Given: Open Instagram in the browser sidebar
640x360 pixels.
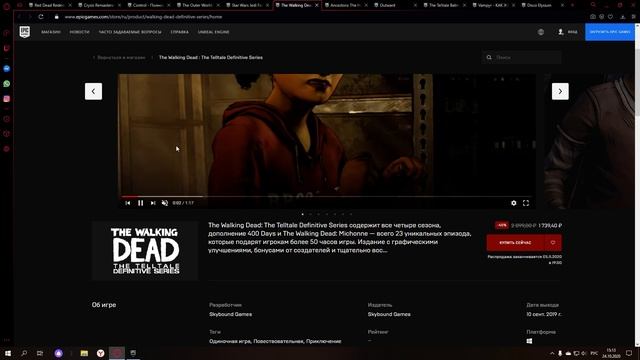Looking at the screenshot, I should pyautogui.click(x=7, y=99).
